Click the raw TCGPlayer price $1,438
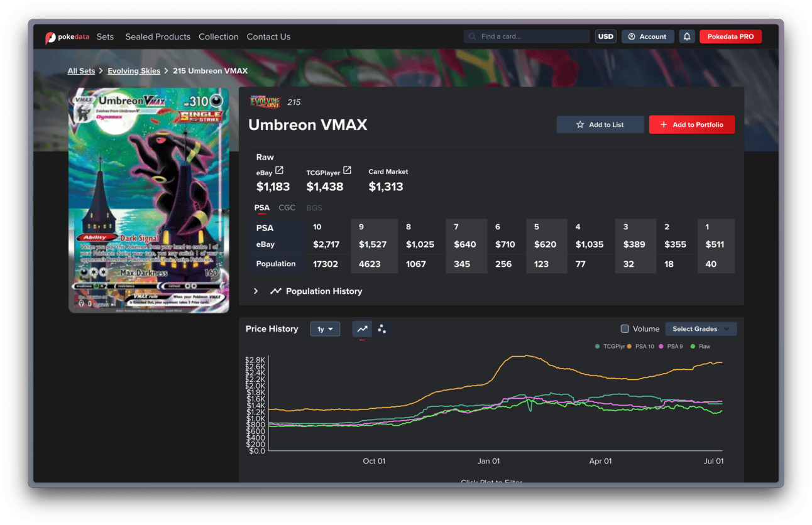 325,187
